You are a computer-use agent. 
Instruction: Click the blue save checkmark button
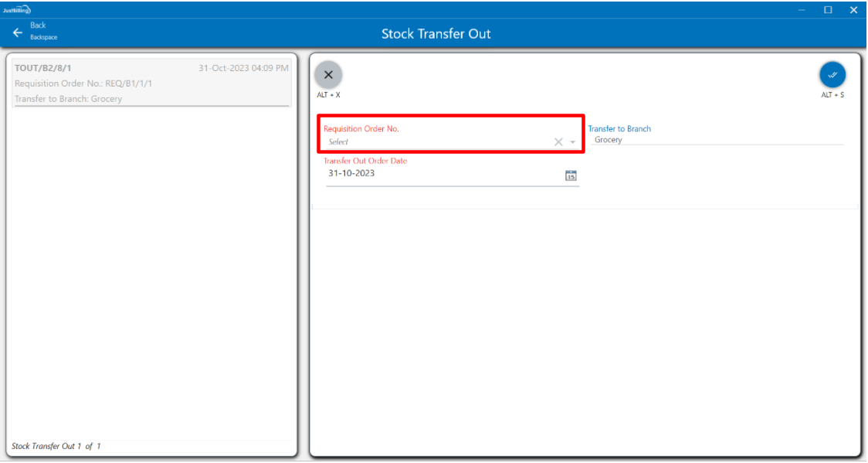(x=832, y=75)
